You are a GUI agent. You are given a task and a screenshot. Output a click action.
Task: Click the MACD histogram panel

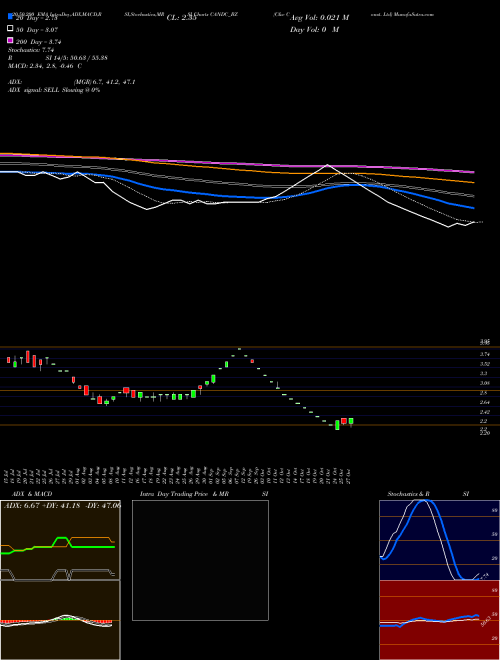pyautogui.click(x=60, y=620)
